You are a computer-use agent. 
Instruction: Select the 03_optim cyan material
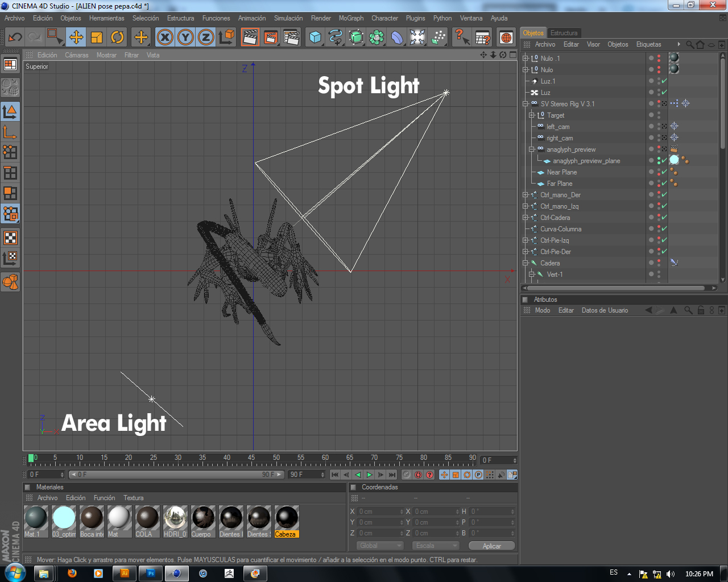64,522
